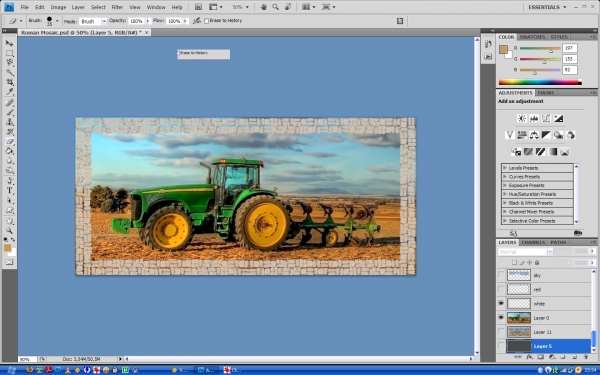Add a Levels adjustment

534,118
